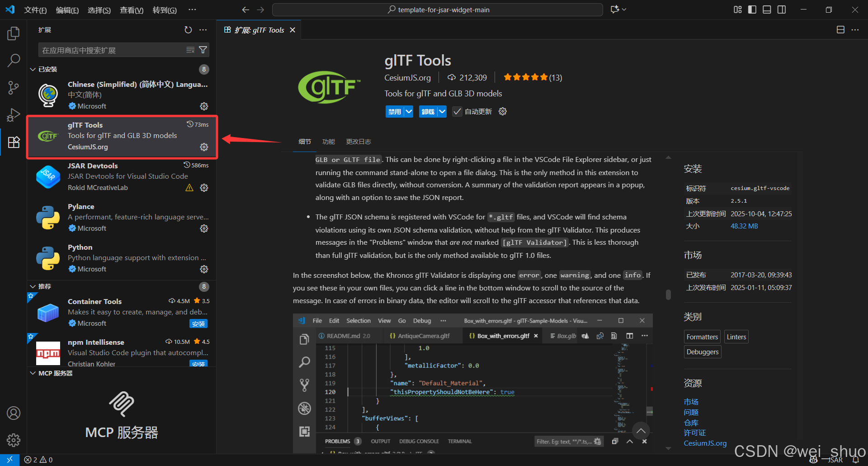Open Source Control view in activity bar
Viewport: 868px width, 466px height.
14,87
